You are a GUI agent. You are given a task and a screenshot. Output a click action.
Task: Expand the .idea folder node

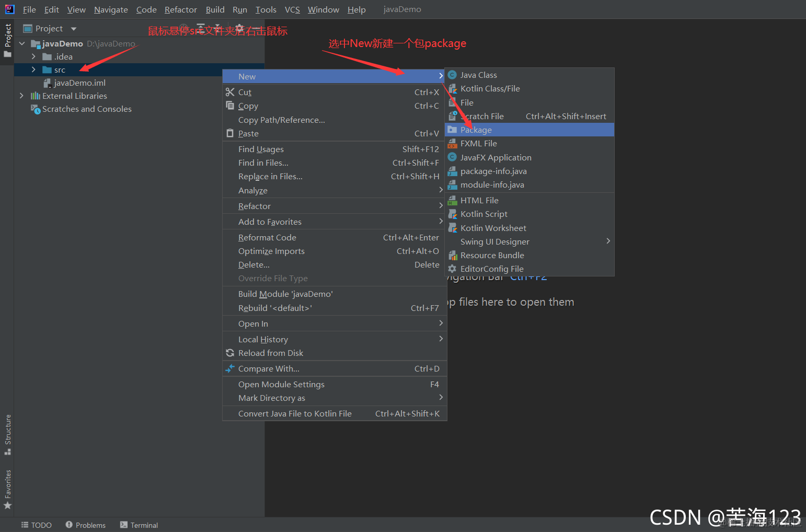click(x=33, y=56)
